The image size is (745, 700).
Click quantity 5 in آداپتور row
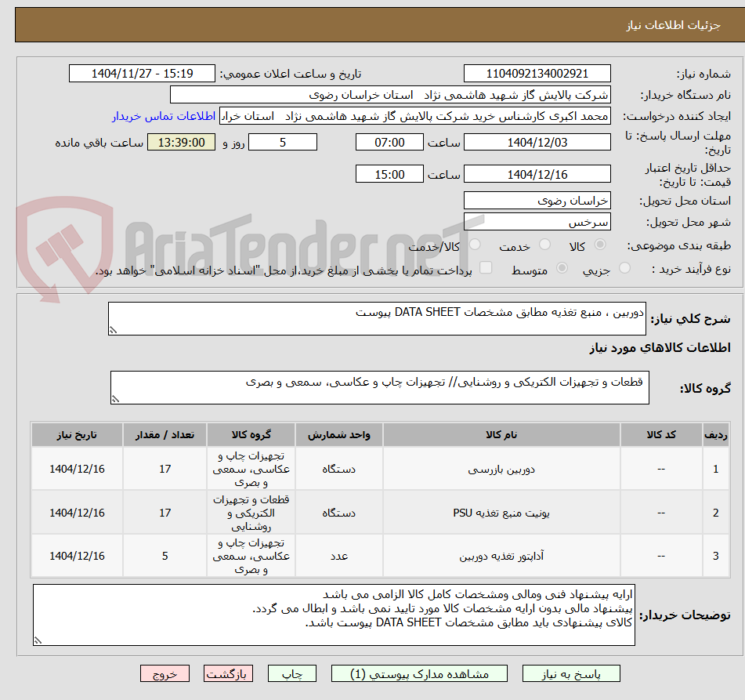pos(165,556)
